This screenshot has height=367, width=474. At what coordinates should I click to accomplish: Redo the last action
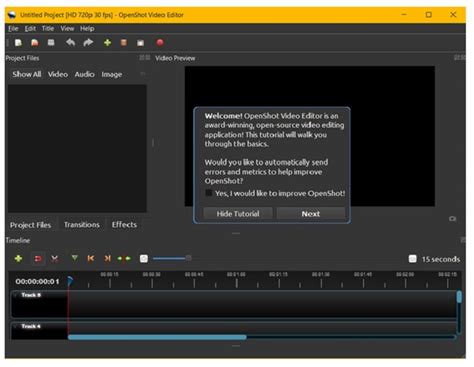pos(88,43)
